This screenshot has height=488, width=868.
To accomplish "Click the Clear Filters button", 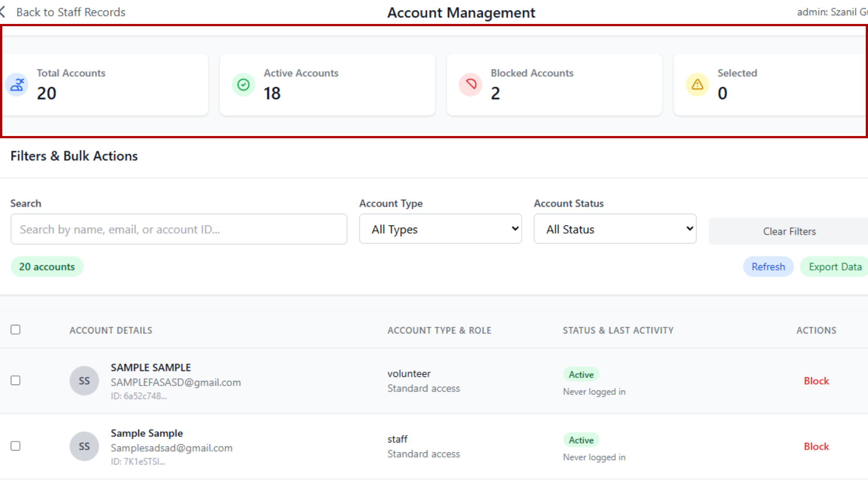I will coord(789,231).
